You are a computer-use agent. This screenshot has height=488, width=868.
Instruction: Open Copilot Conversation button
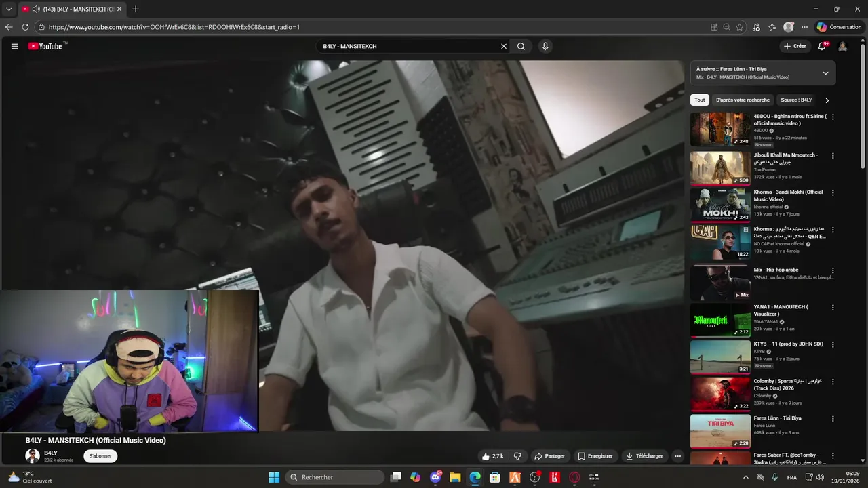pyautogui.click(x=839, y=27)
